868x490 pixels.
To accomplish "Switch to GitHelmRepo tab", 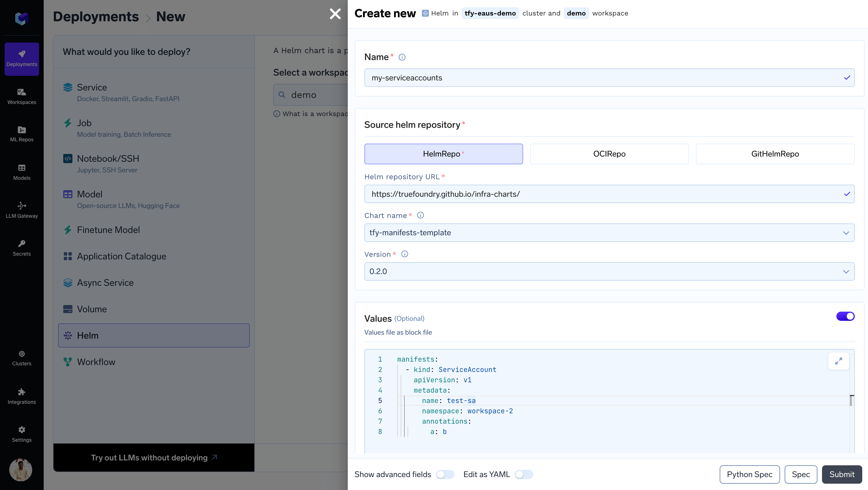I will pos(775,154).
